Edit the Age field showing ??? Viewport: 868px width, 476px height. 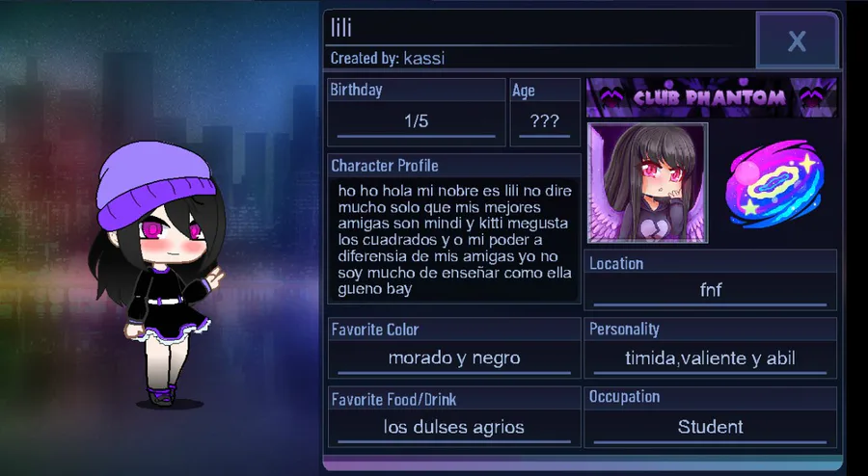pos(545,122)
